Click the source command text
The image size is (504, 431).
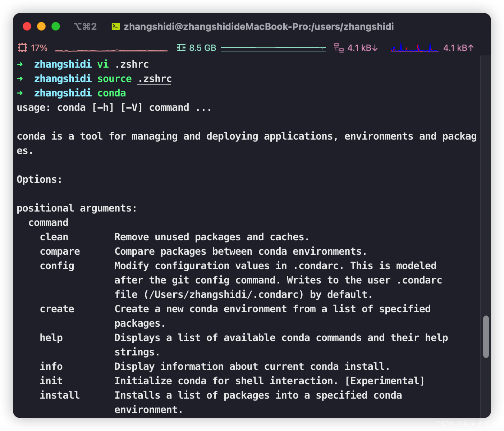(114, 79)
